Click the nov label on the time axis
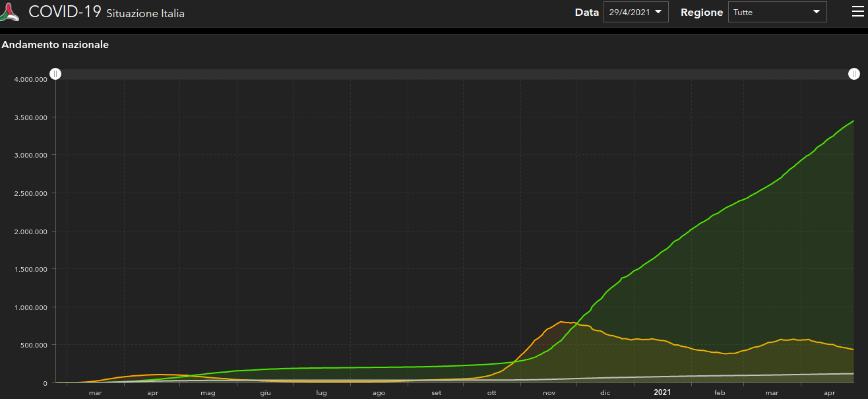This screenshot has height=399, width=868. tap(549, 392)
